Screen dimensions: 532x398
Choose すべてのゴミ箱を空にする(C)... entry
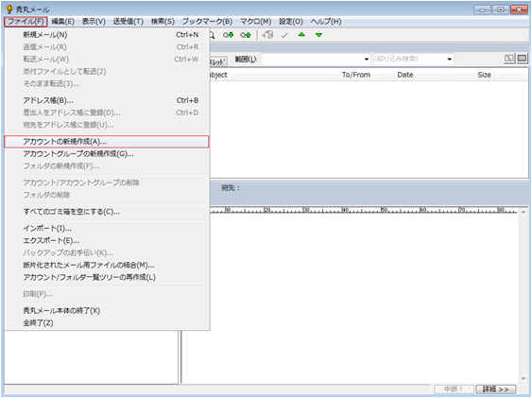pyautogui.click(x=107, y=212)
